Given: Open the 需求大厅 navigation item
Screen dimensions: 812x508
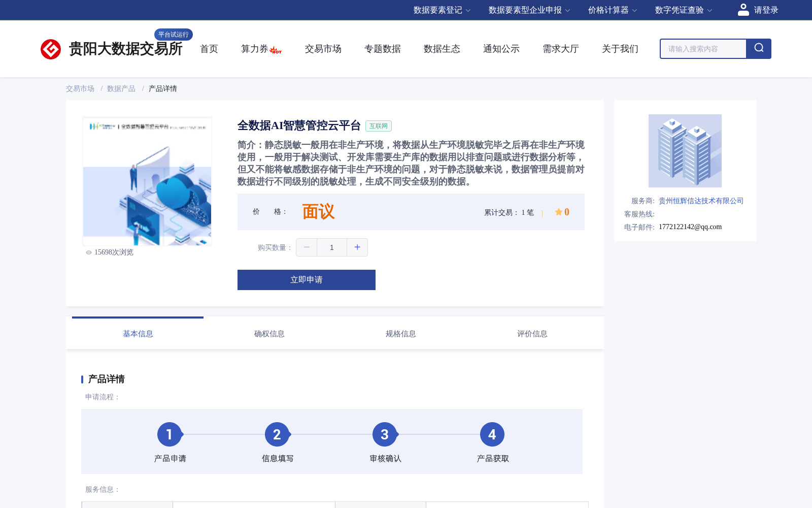Looking at the screenshot, I should click(561, 49).
